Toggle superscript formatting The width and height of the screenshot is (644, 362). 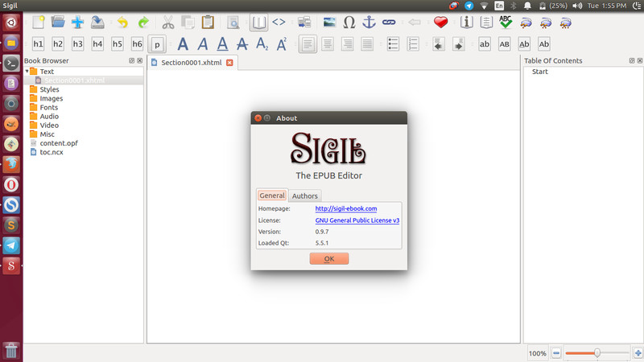pyautogui.click(x=281, y=44)
